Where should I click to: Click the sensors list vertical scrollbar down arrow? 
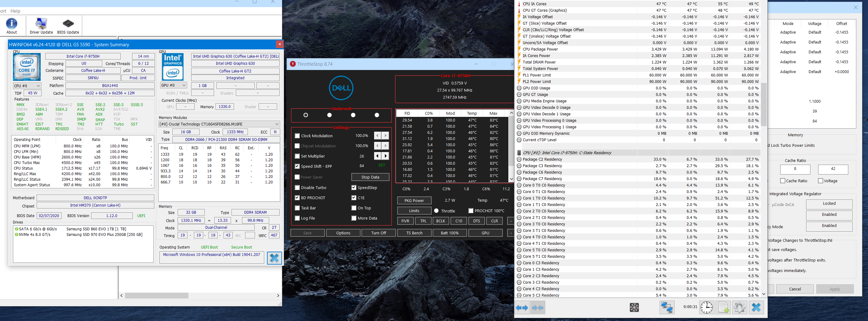764,294
